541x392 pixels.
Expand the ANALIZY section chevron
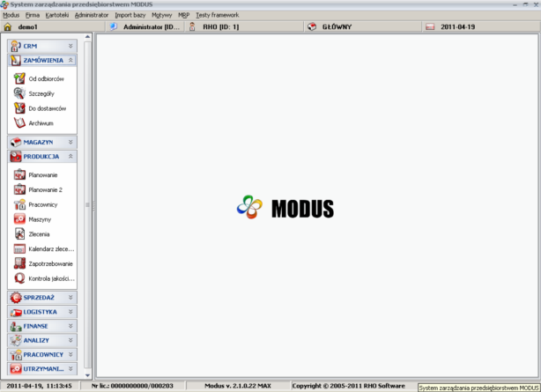(x=70, y=340)
